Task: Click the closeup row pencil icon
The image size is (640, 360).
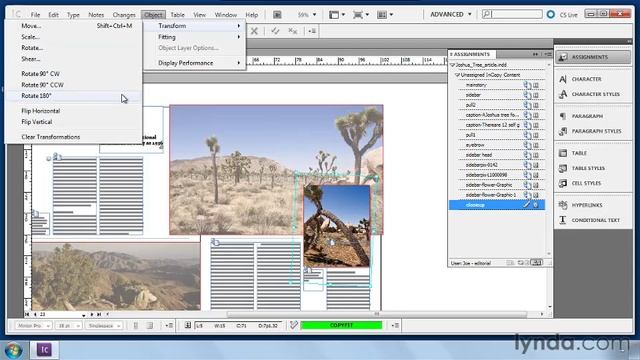Action: coord(527,205)
